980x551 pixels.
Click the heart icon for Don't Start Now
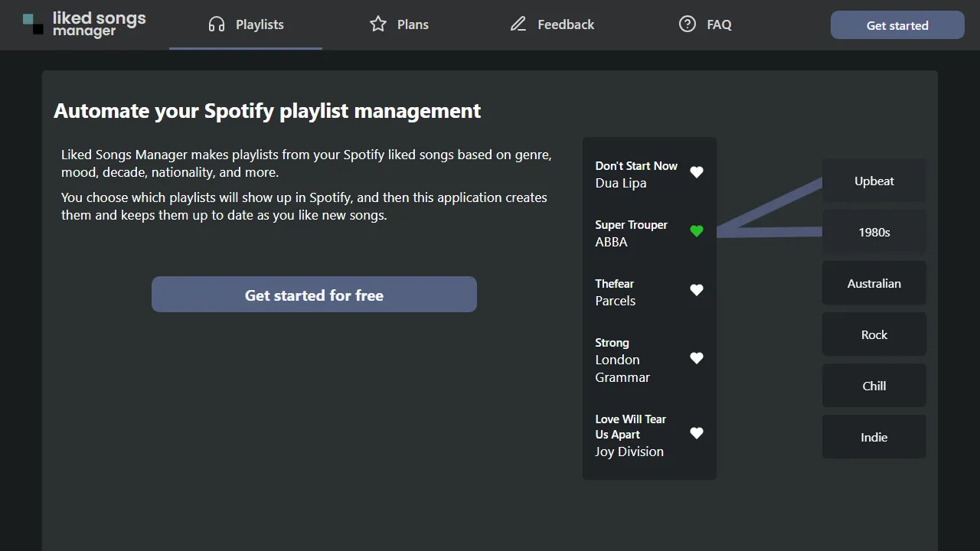pyautogui.click(x=696, y=172)
